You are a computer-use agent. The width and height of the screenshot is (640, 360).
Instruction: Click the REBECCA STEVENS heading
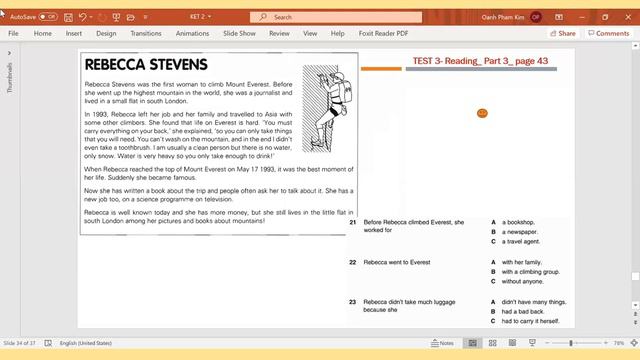point(146,64)
